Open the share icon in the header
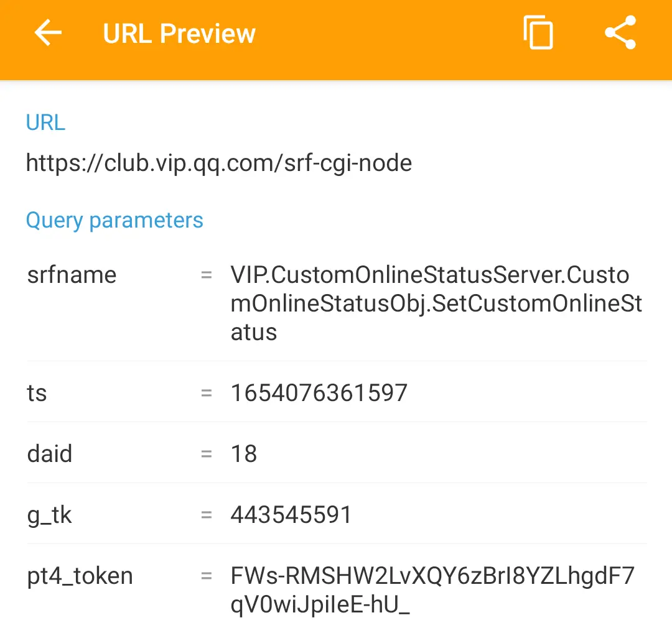This screenshot has height=628, width=672. [x=620, y=32]
